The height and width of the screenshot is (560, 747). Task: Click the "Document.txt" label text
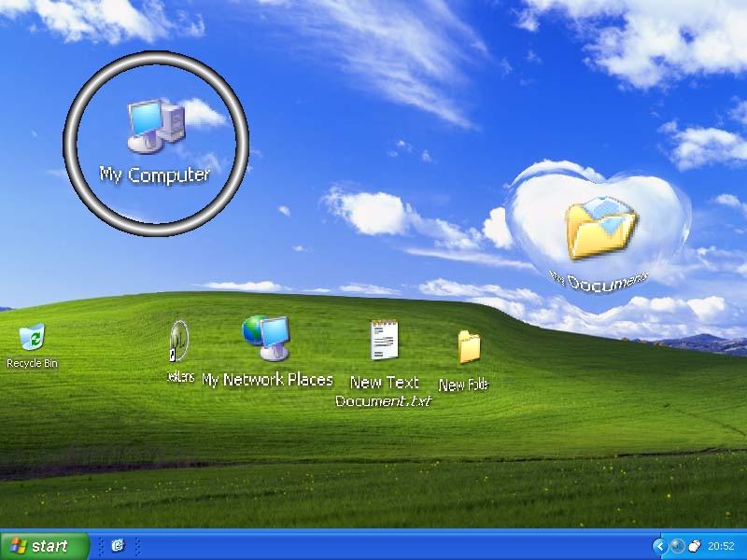tap(384, 401)
